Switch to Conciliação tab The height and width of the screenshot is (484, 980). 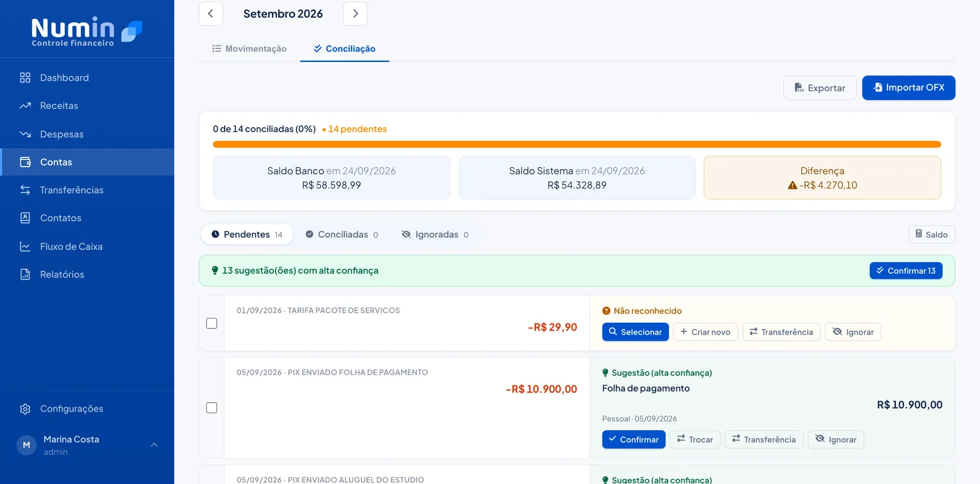coord(344,48)
